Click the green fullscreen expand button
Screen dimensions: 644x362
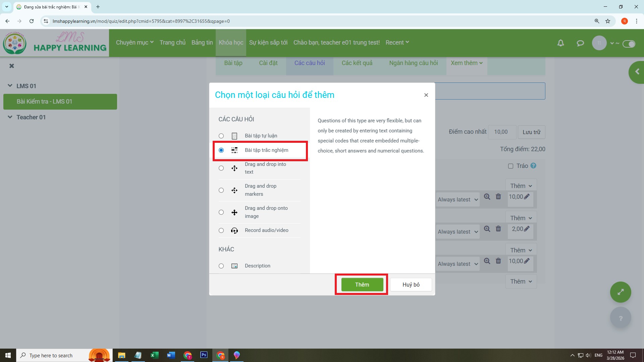620,292
